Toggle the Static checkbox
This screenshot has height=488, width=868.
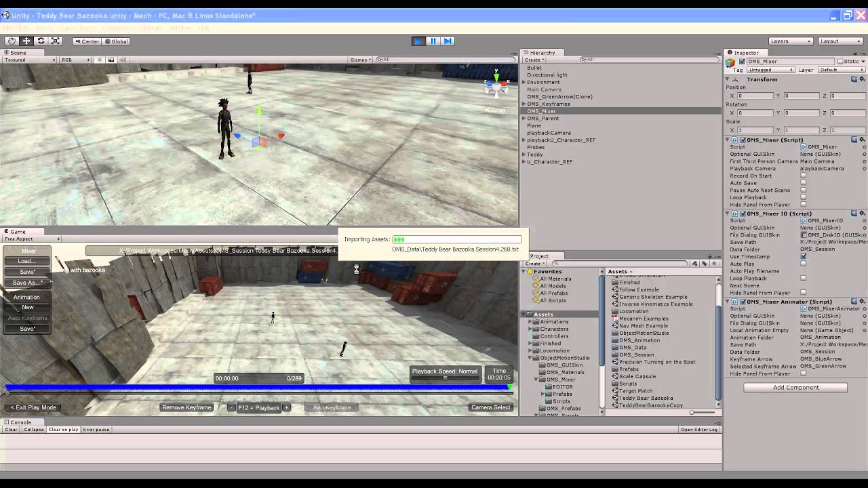(x=840, y=62)
